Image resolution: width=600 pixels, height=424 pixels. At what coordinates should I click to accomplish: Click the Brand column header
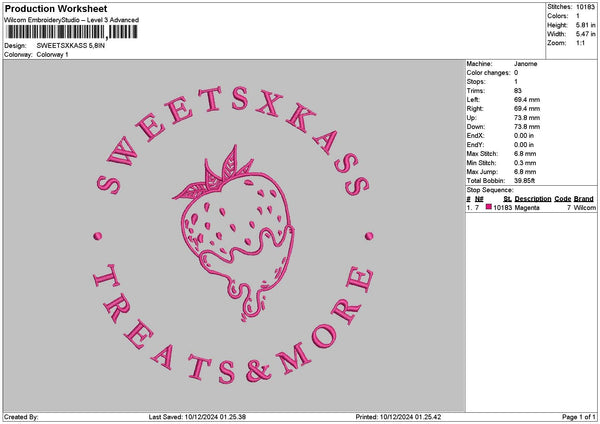coord(584,199)
